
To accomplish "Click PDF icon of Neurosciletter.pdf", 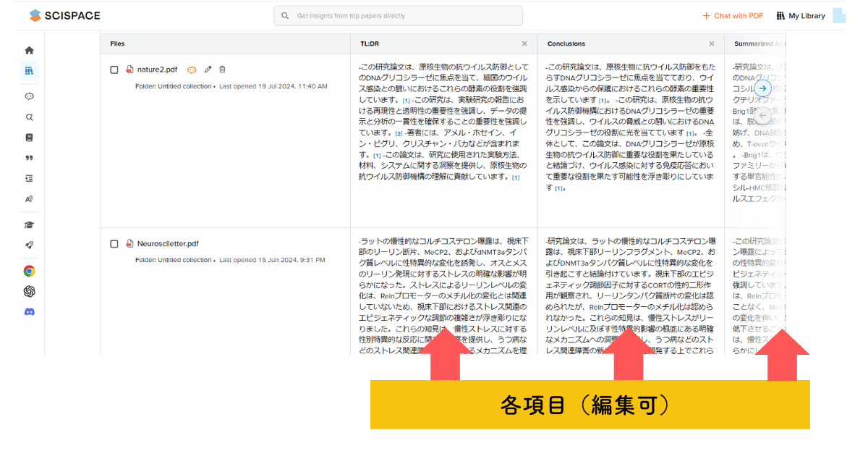I will pos(129,244).
